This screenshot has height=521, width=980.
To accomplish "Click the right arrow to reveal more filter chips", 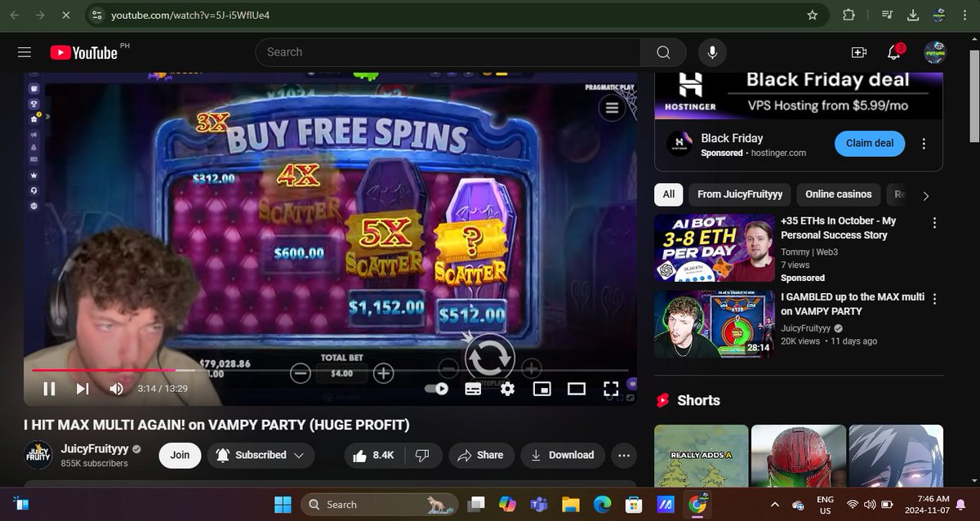I will 924,194.
